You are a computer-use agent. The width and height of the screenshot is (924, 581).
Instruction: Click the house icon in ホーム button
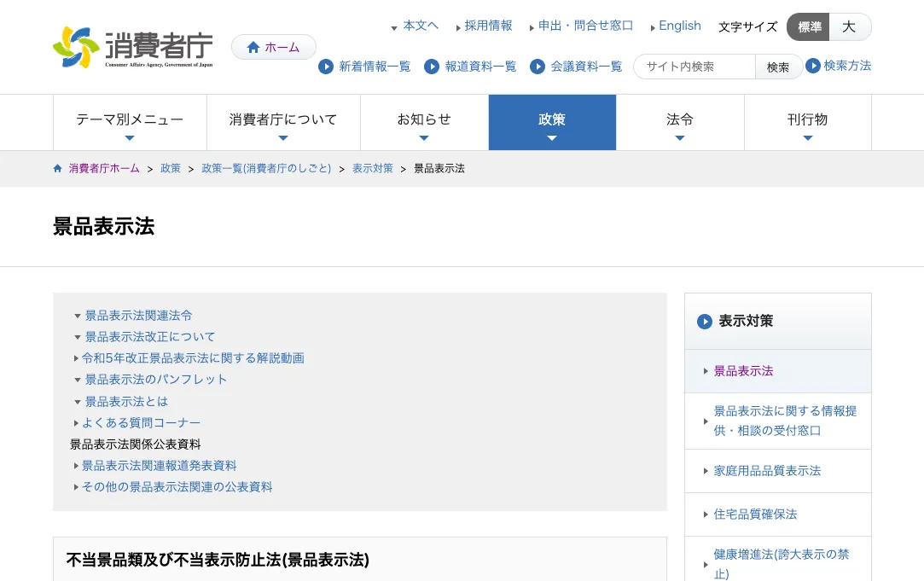[x=253, y=47]
